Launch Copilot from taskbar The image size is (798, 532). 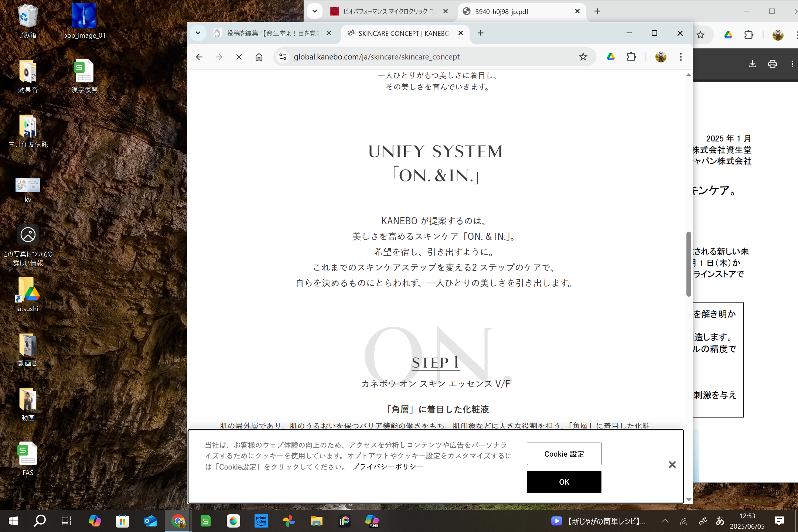pyautogui.click(x=95, y=521)
